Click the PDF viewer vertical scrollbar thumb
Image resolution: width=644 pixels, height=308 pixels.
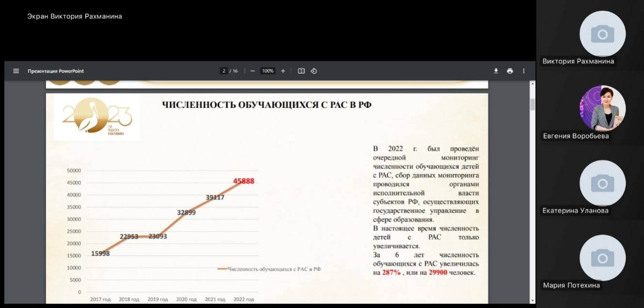[x=532, y=104]
